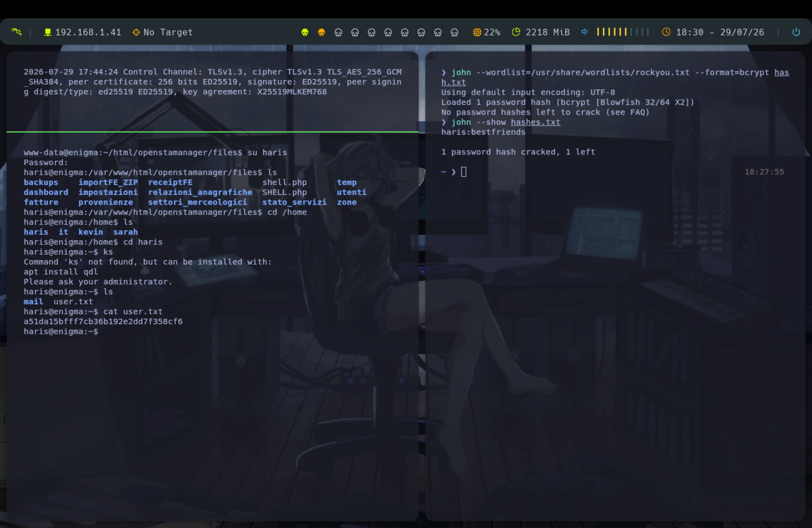Click the 192.168.1.41 IP address text
Image resolution: width=812 pixels, height=528 pixels.
[x=88, y=32]
